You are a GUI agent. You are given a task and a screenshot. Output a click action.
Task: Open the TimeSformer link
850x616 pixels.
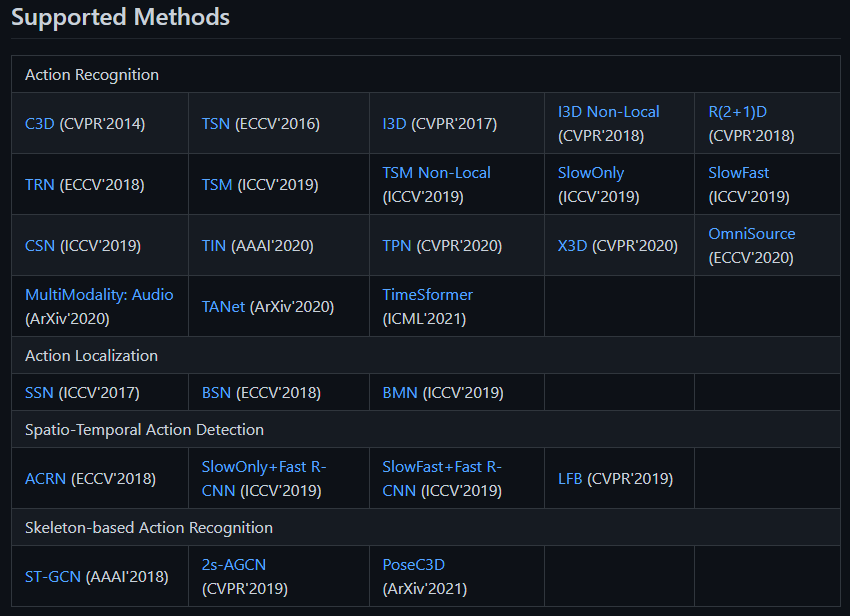coord(428,294)
